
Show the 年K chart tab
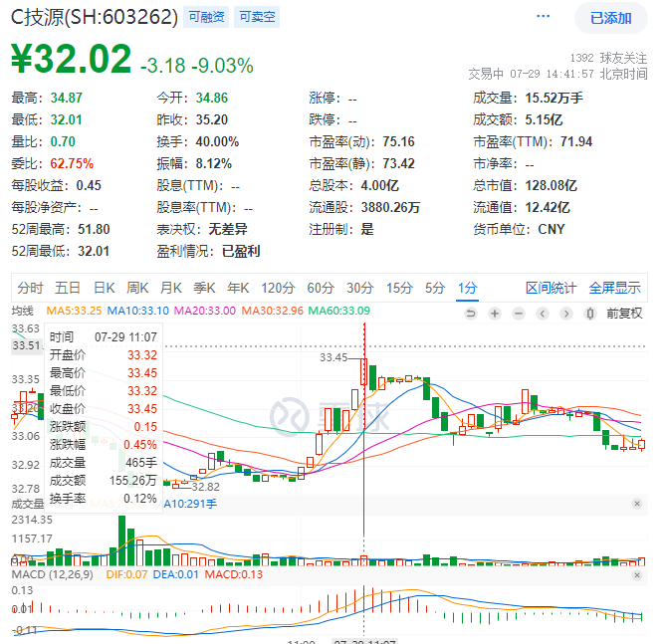coord(238,288)
